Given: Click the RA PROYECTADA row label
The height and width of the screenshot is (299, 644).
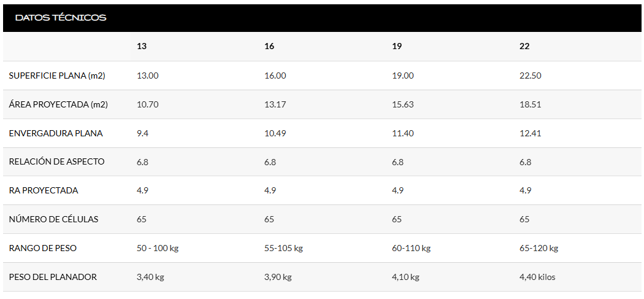Looking at the screenshot, I should coord(44,190).
